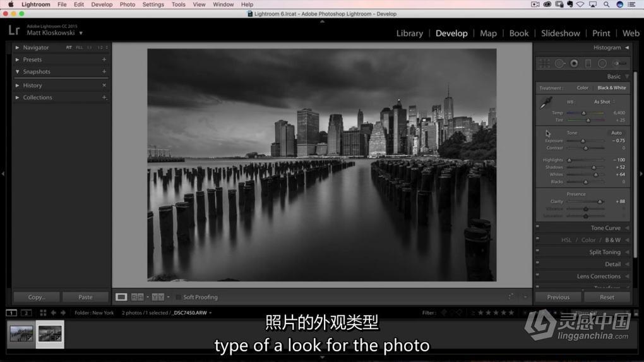
Task: Click the Before/After Y|Y view icon
Action: click(158, 297)
